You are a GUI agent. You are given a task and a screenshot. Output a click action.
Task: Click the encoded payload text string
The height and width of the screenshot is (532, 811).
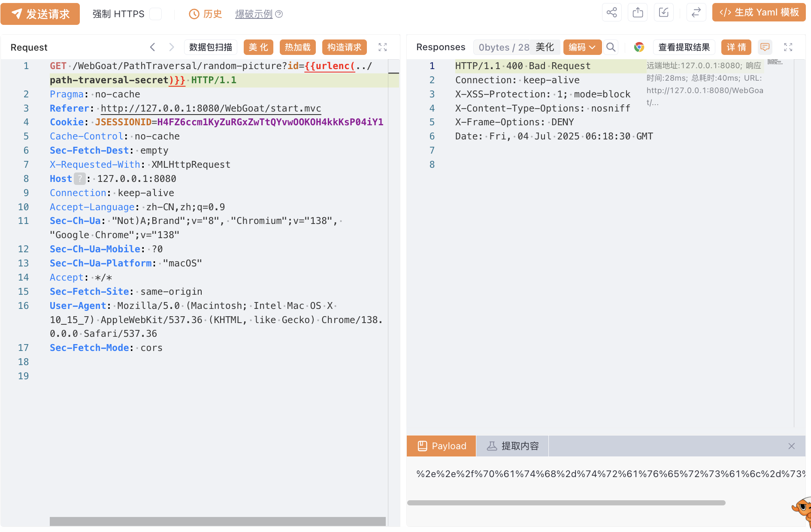(x=610, y=474)
